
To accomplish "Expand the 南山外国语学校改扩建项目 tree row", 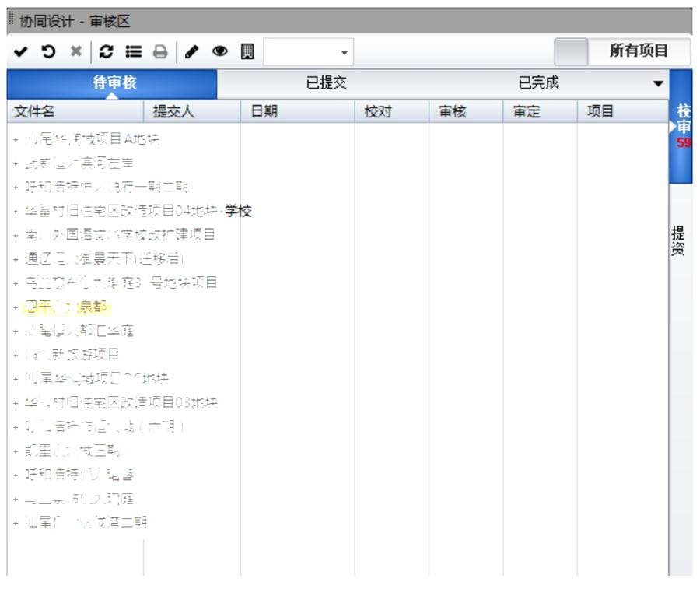I will (16, 235).
